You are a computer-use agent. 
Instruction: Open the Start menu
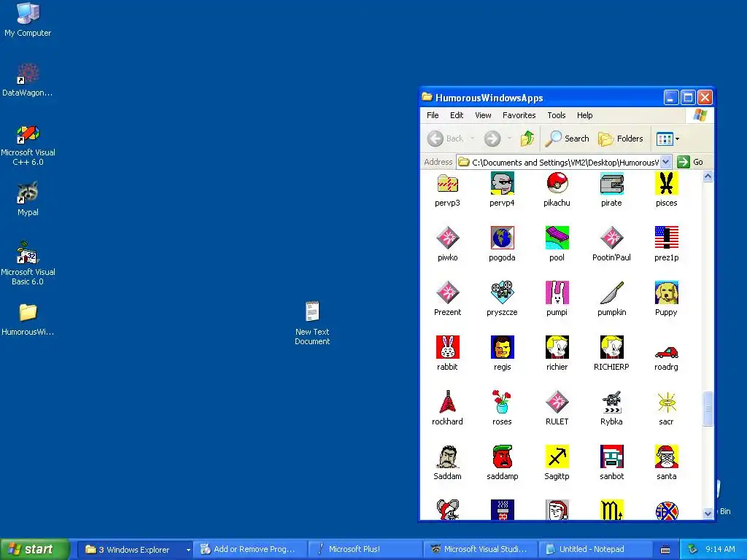point(34,549)
